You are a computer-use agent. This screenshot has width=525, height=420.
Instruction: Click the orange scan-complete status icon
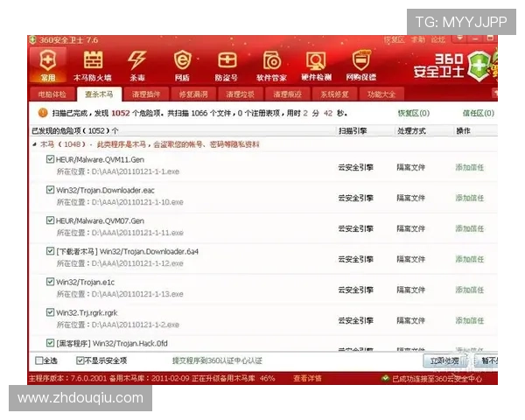pos(43,113)
